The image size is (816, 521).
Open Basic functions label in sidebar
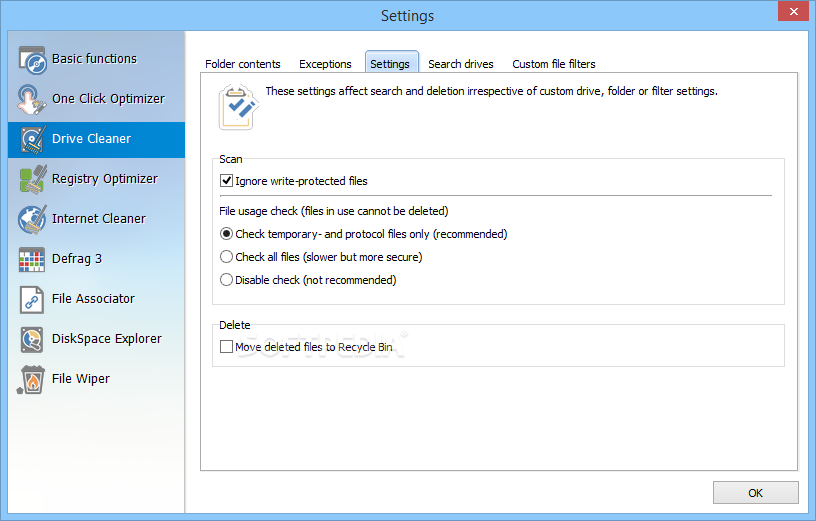point(94,59)
